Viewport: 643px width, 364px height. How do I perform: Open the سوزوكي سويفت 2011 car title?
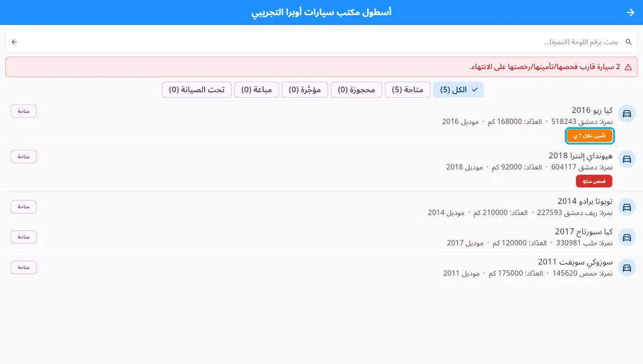pyautogui.click(x=575, y=262)
